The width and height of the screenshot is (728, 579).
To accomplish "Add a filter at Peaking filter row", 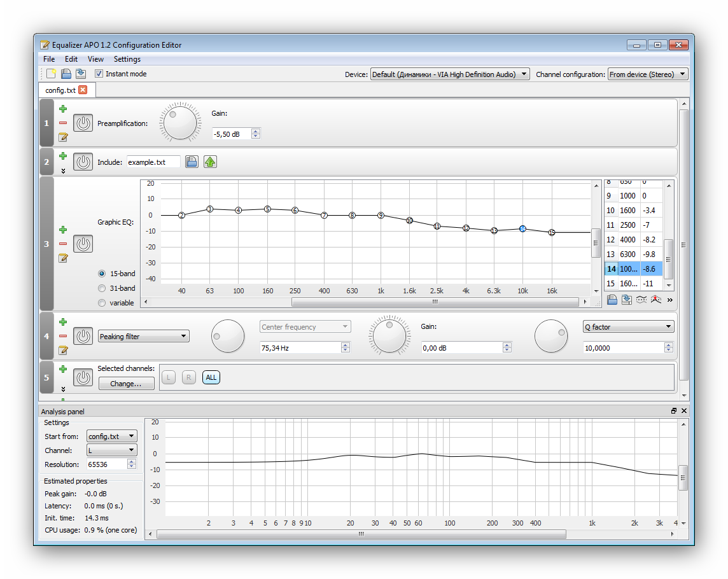I will [x=63, y=322].
